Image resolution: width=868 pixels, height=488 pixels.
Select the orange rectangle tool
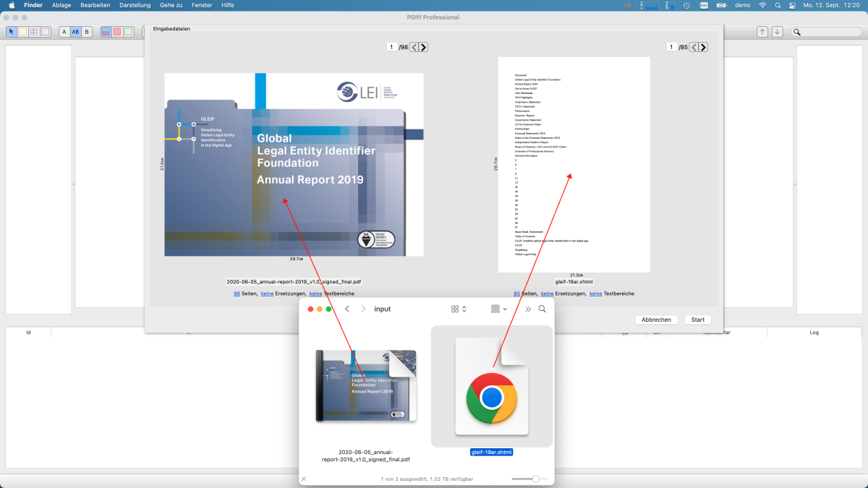pos(22,32)
